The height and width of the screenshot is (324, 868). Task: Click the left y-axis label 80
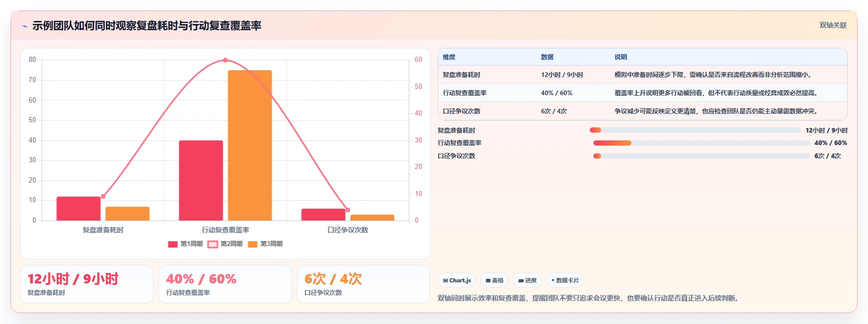[x=32, y=60]
